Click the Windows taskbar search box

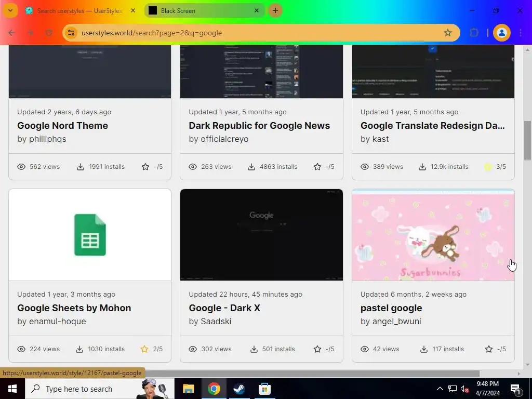[x=99, y=389]
